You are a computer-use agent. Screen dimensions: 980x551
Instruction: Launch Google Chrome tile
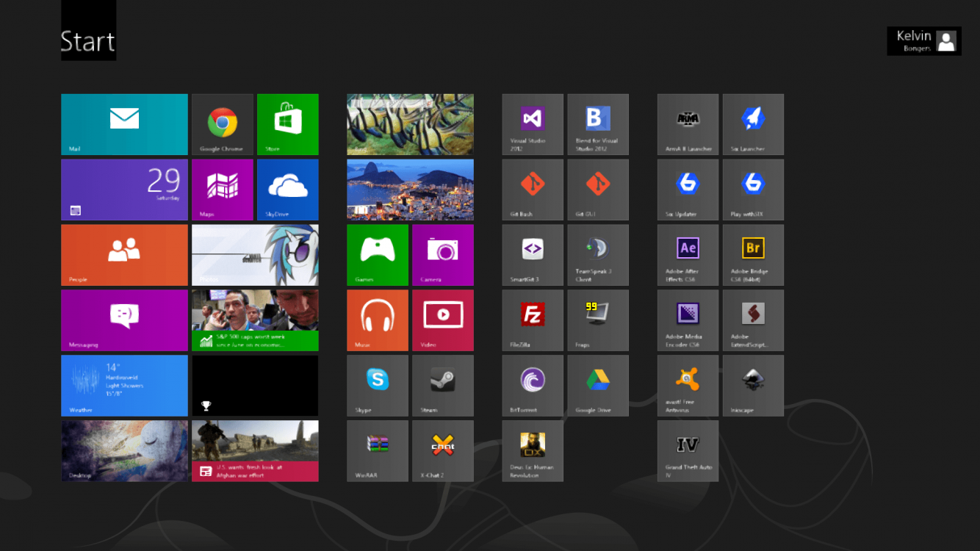point(222,124)
